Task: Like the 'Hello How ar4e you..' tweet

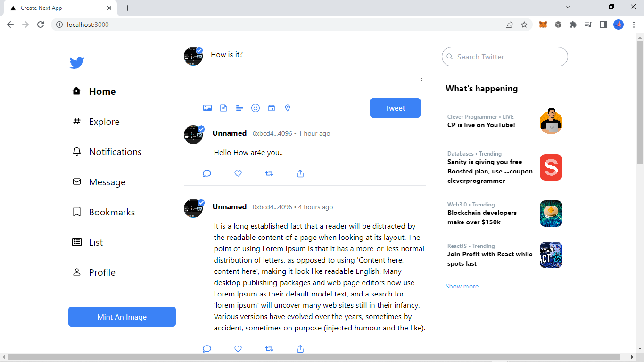Action: point(238,173)
